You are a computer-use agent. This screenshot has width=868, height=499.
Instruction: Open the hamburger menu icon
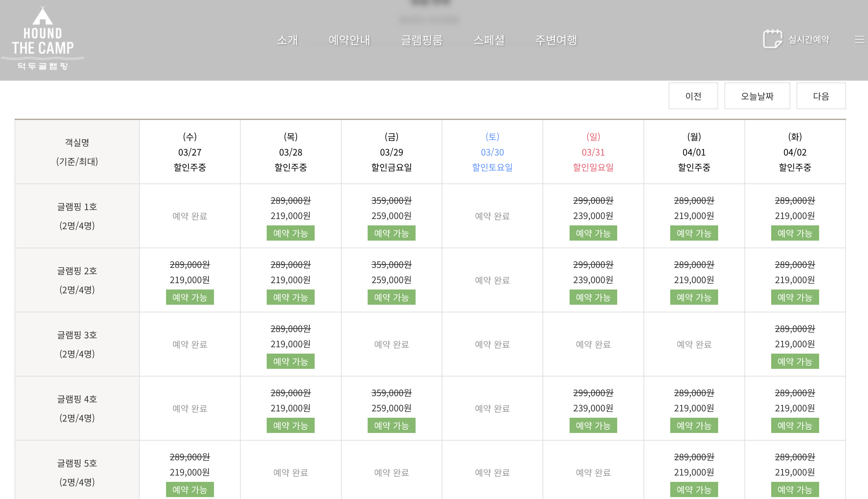coord(859,40)
